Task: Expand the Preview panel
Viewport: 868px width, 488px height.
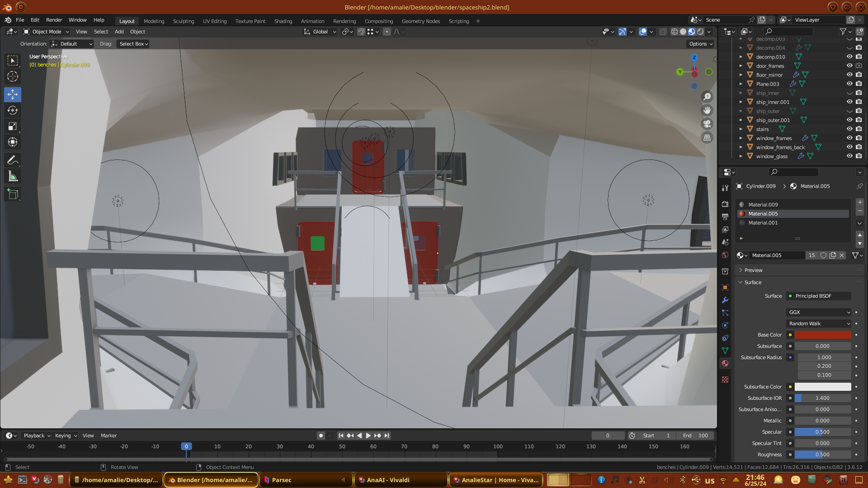Action: [x=753, y=270]
